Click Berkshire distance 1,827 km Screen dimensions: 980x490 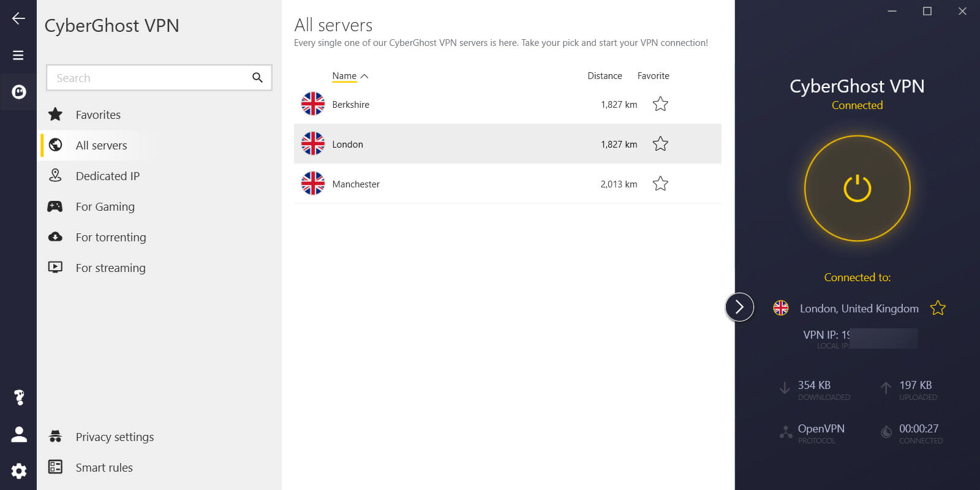point(619,105)
